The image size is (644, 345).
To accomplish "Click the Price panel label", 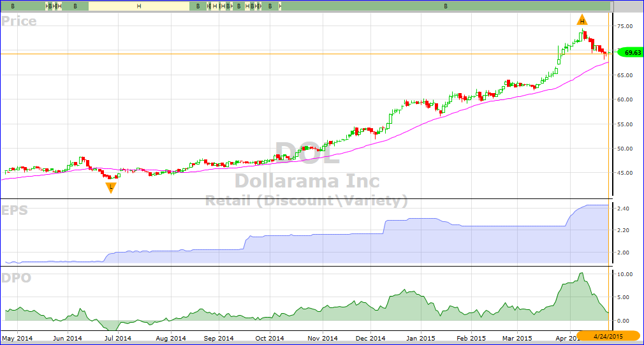I will click(x=19, y=21).
